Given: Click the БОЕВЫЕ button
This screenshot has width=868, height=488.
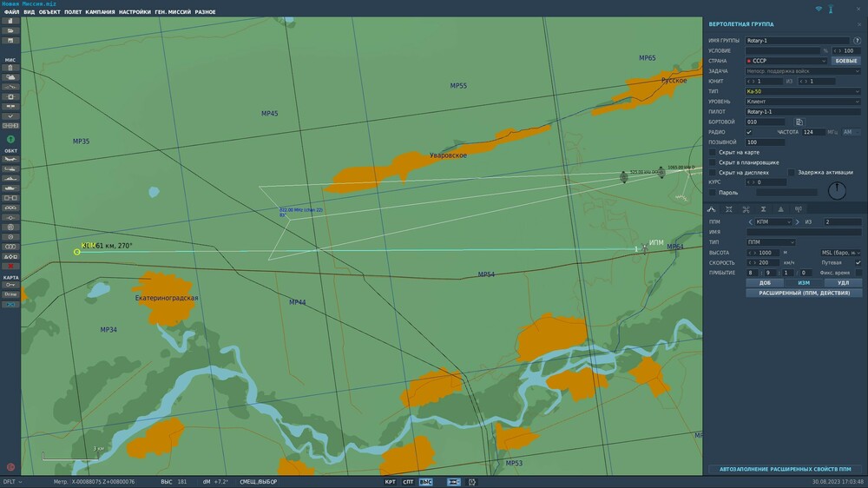Looking at the screenshot, I should [x=845, y=61].
